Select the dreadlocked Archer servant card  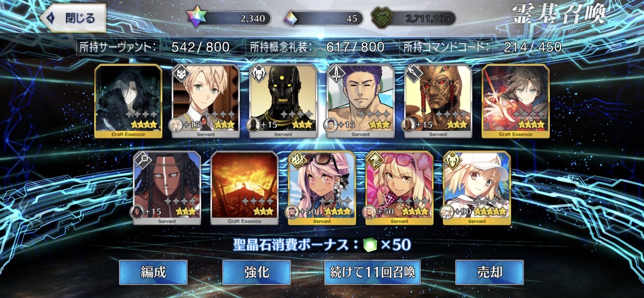coord(167,188)
